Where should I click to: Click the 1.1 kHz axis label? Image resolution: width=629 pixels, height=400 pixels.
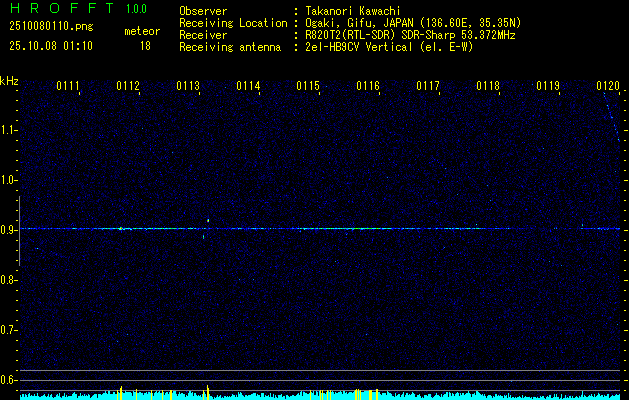point(6,130)
